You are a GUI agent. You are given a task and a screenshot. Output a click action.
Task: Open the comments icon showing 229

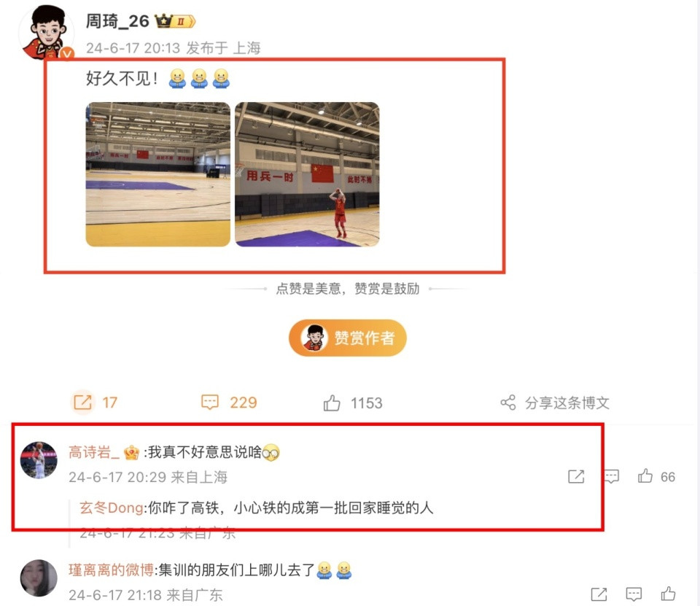click(210, 403)
